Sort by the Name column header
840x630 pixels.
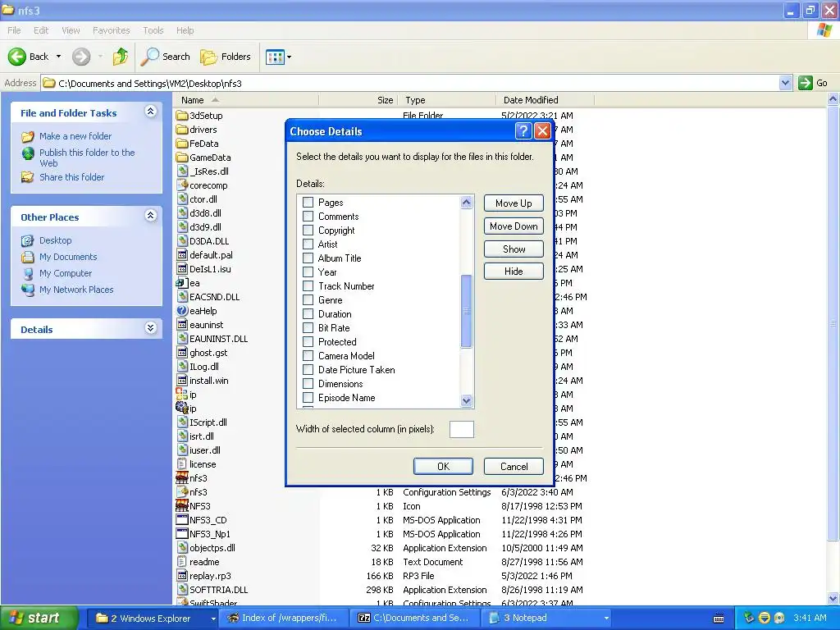(x=246, y=100)
